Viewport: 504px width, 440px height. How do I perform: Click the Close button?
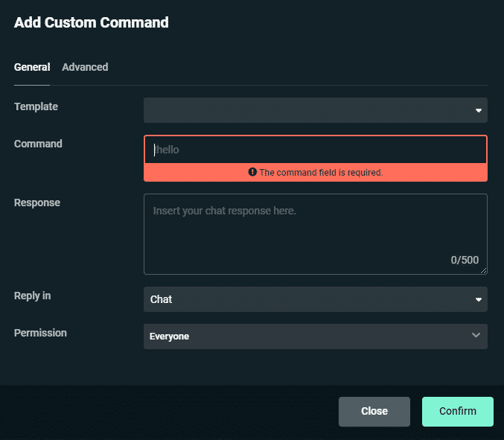click(x=374, y=412)
